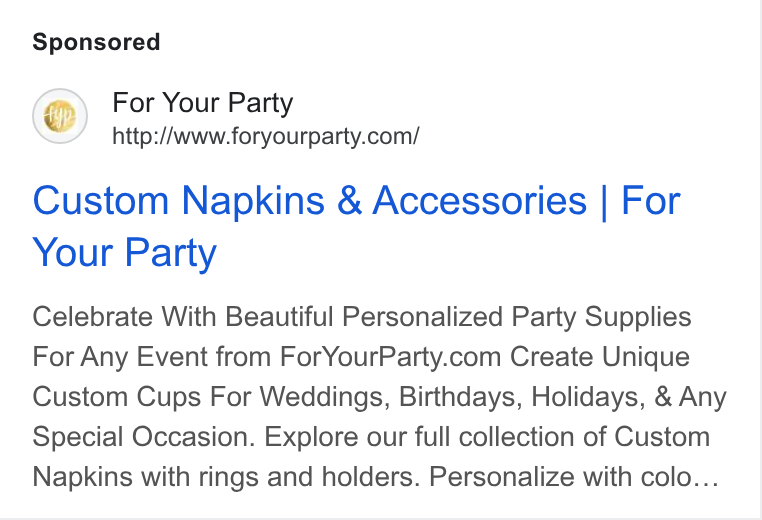Click the word 'Custom' starting the headline
Image resolution: width=762 pixels, height=520 pixels.
click(101, 200)
